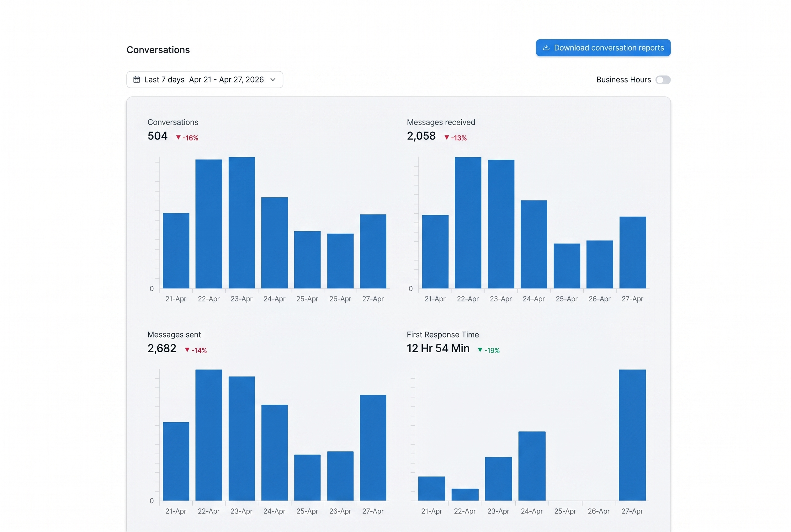Viewport: 791px width, 532px height.
Task: Click the 25-Apr bar in Messages received chart
Action: [x=567, y=266]
